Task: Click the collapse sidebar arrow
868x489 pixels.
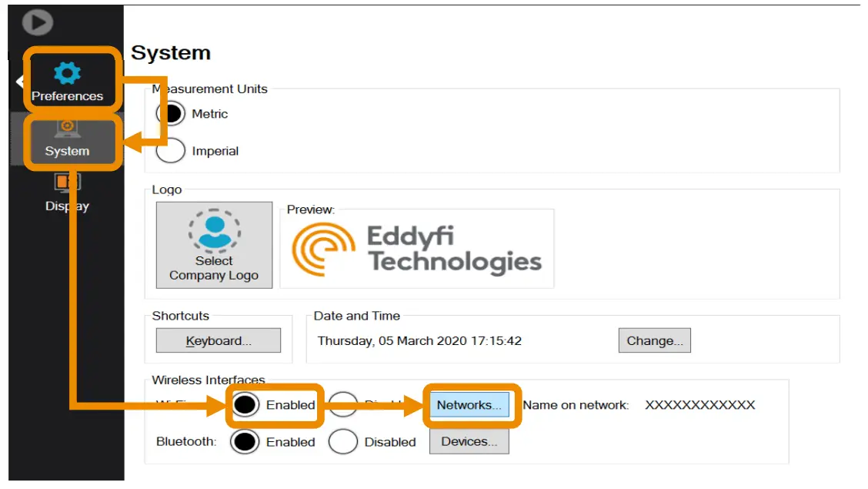Action: pyautogui.click(x=18, y=81)
